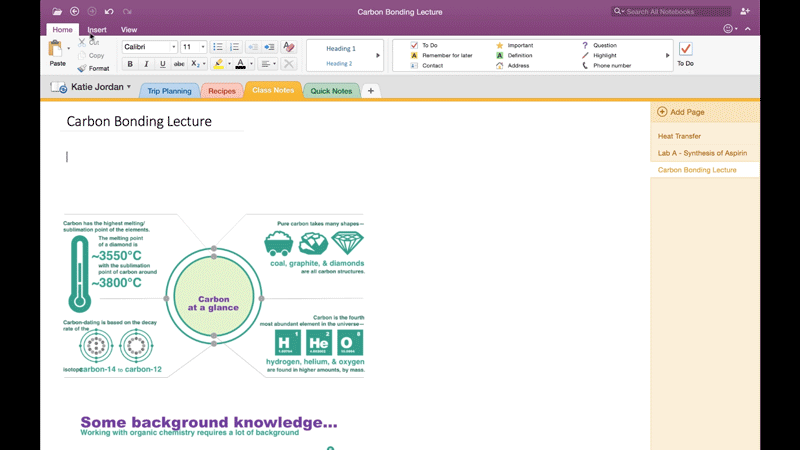This screenshot has width=800, height=450.
Task: Toggle the large To Do checkbox button
Action: click(x=685, y=51)
